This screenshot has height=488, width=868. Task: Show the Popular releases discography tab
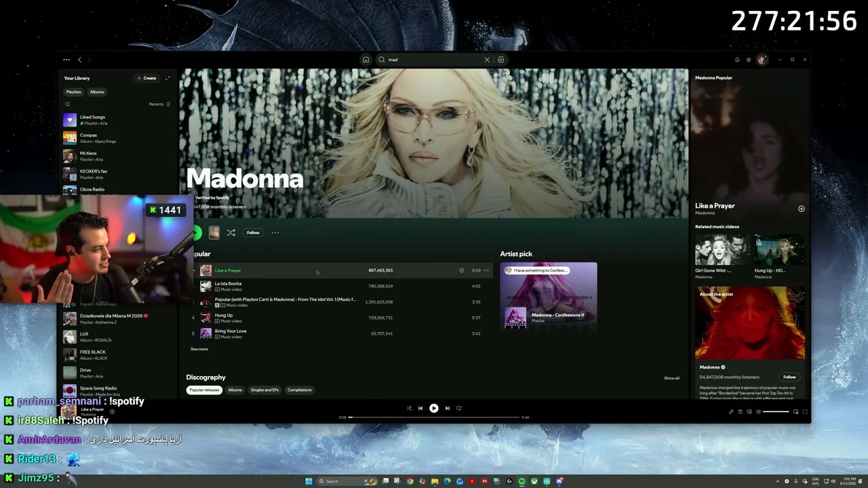[204, 390]
